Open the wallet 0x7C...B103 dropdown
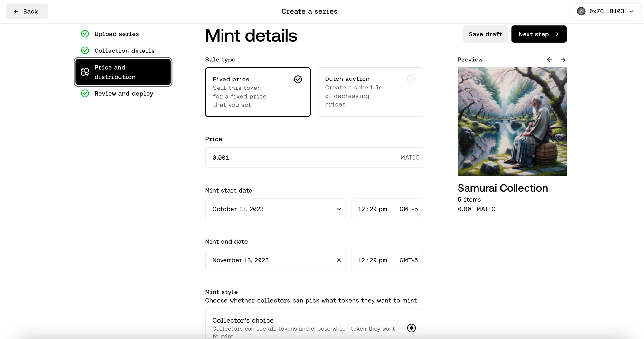The image size is (644, 339). [x=605, y=11]
